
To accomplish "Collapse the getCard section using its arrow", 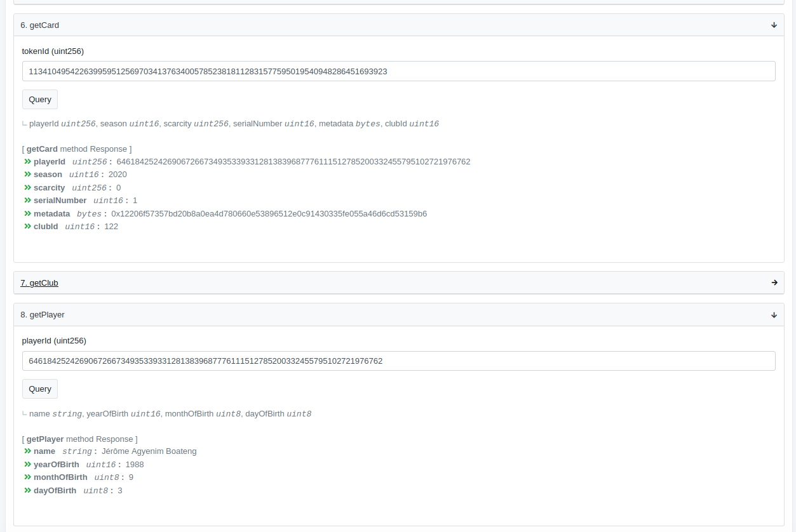I will tap(774, 25).
